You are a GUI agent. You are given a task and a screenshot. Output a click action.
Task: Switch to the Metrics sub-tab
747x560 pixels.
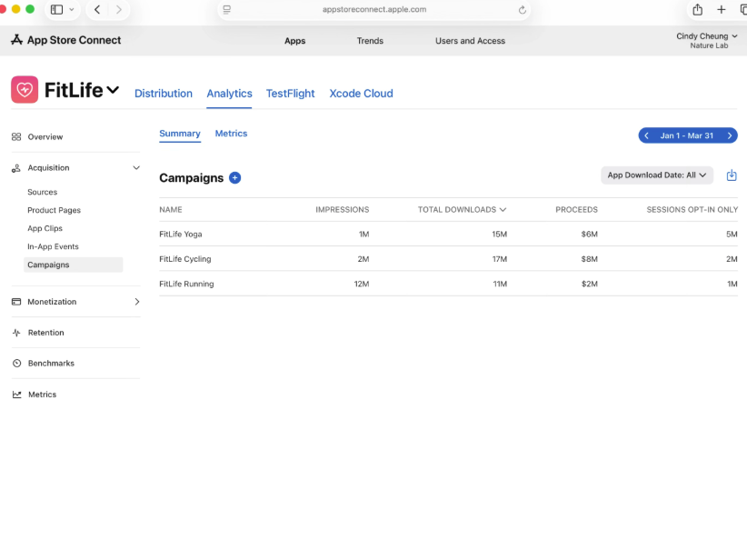tap(231, 134)
